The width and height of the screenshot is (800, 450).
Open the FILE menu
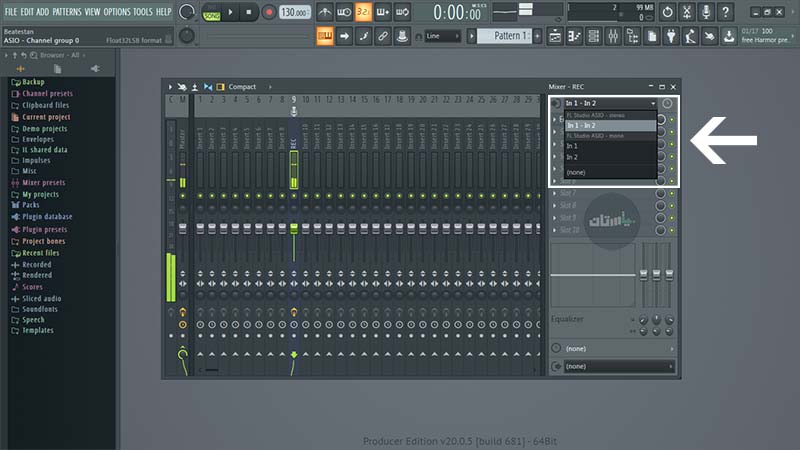[x=10, y=11]
